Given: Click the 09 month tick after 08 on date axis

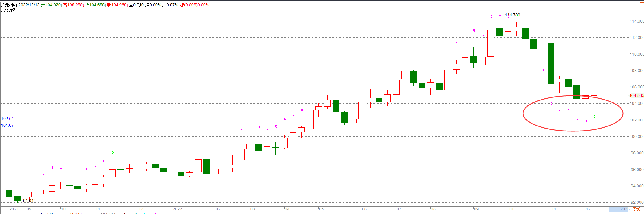Looking at the screenshot, I should pos(476,209).
